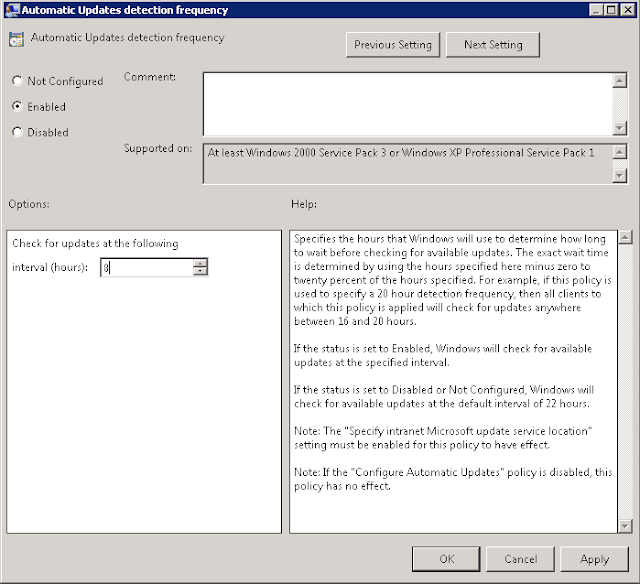Maximize the dialog window
The width and height of the screenshot is (640, 584).
[x=611, y=10]
